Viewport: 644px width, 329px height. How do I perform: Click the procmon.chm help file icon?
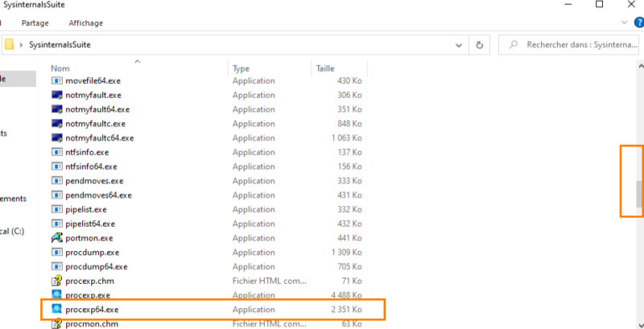click(x=56, y=323)
